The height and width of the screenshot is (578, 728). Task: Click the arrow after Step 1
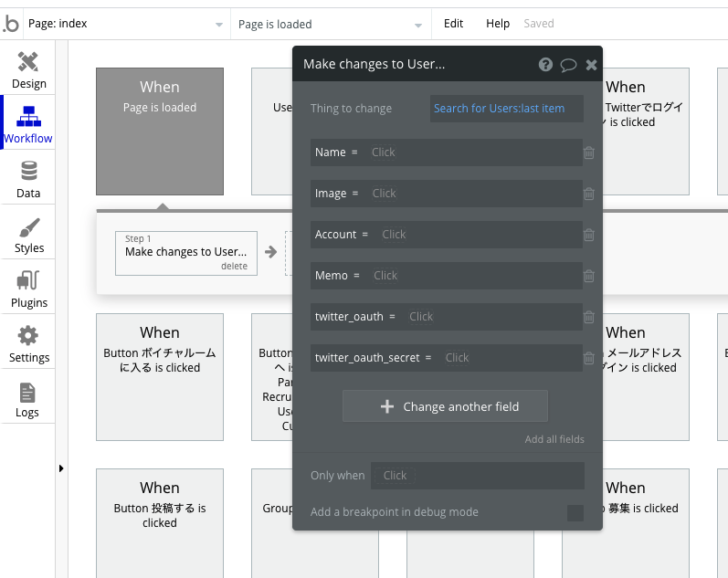(x=270, y=252)
